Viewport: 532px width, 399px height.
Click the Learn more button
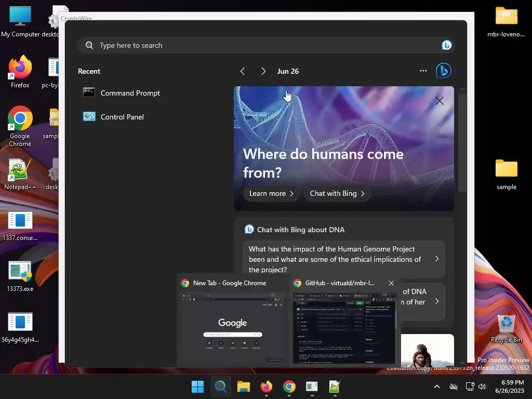pos(271,193)
